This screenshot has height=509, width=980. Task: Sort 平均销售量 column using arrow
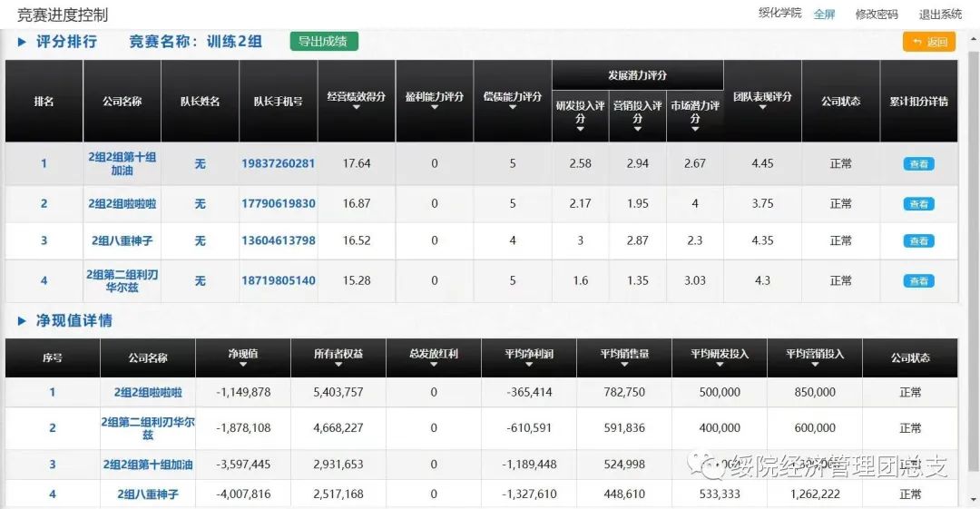click(624, 365)
